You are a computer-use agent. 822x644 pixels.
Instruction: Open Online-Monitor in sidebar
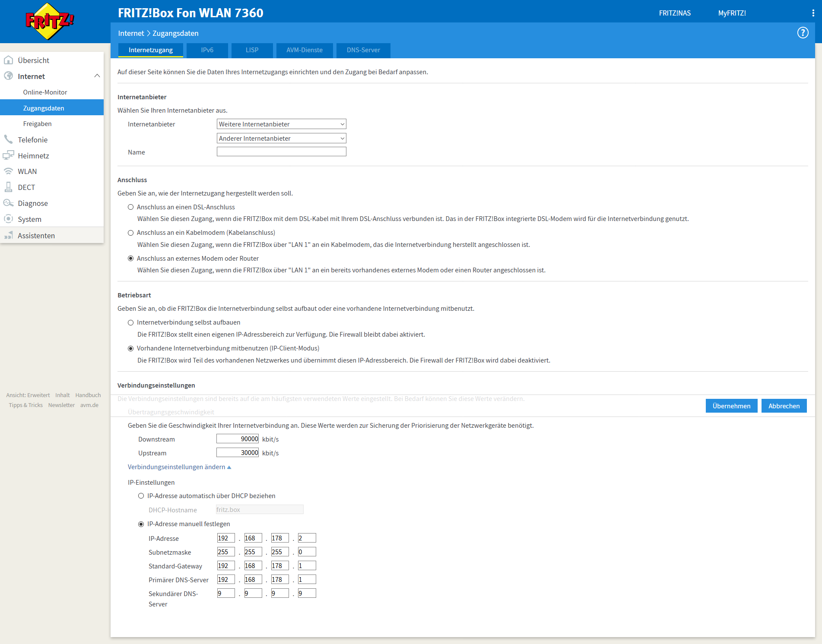tap(52, 92)
